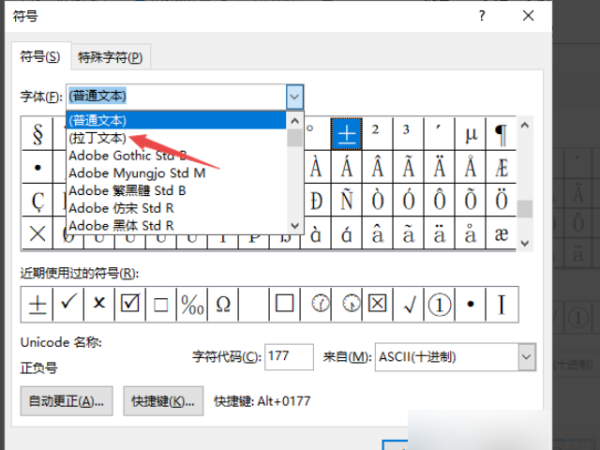Click the symbol grid scrollbar thumb
This screenshot has height=450, width=600.
[x=525, y=209]
